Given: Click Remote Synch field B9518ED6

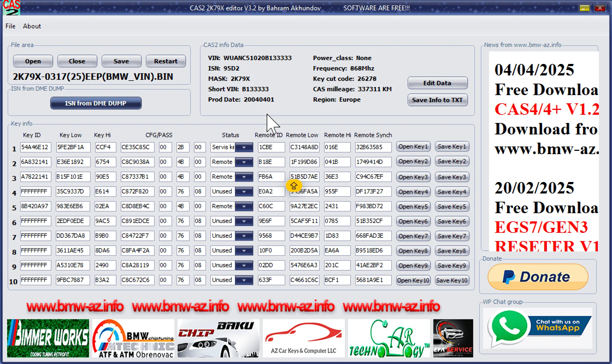Looking at the screenshot, I should (x=373, y=251).
